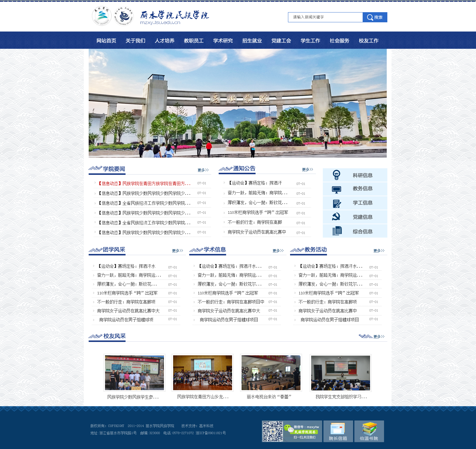The height and width of the screenshot is (449, 476).
Task: Open the 丽水电视台来访 alumni photo thumbnail
Action: coord(271,373)
